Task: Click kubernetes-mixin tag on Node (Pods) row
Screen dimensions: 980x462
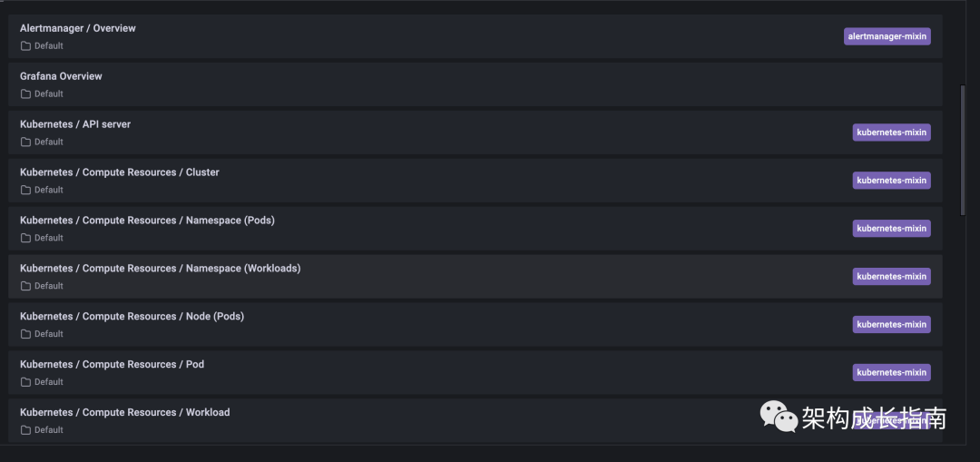Action: 891,325
